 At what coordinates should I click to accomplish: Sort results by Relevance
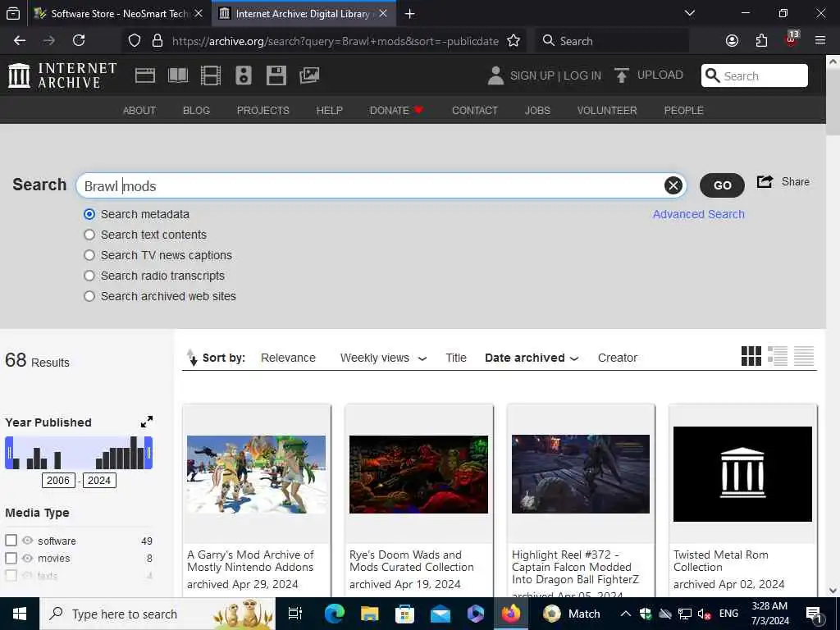[x=288, y=358]
